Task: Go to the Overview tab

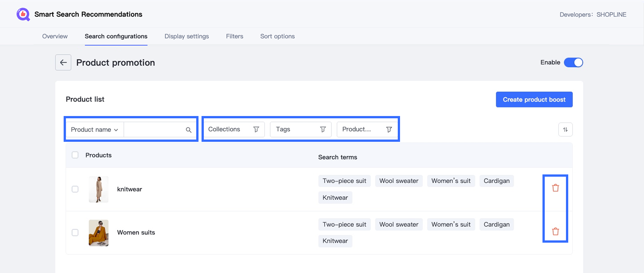Action: click(x=55, y=36)
